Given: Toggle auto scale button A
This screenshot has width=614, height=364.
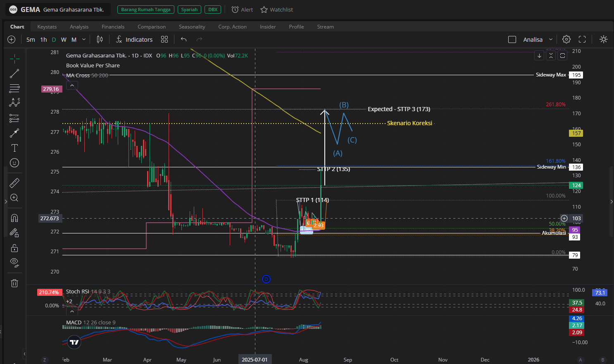Looking at the screenshot, I should (581, 359).
